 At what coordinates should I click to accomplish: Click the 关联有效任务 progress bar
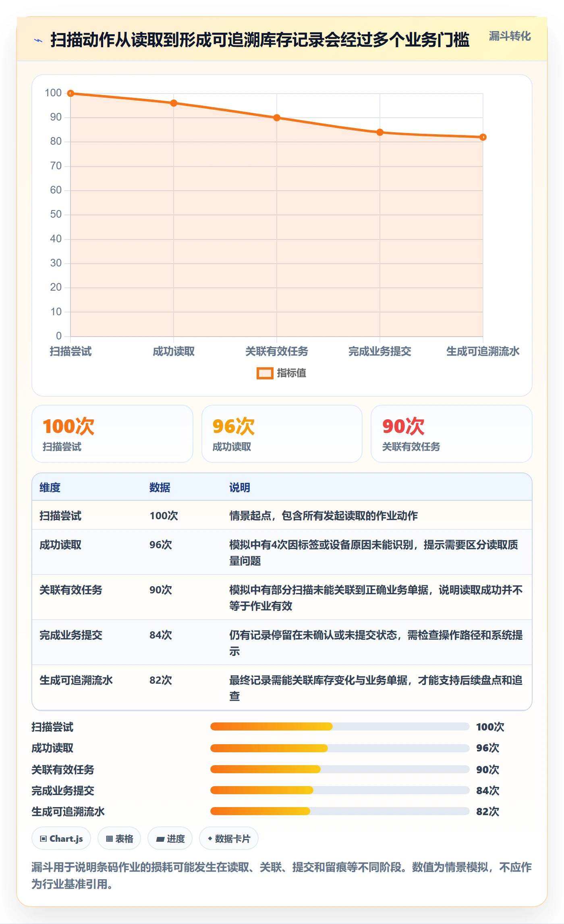point(340,769)
